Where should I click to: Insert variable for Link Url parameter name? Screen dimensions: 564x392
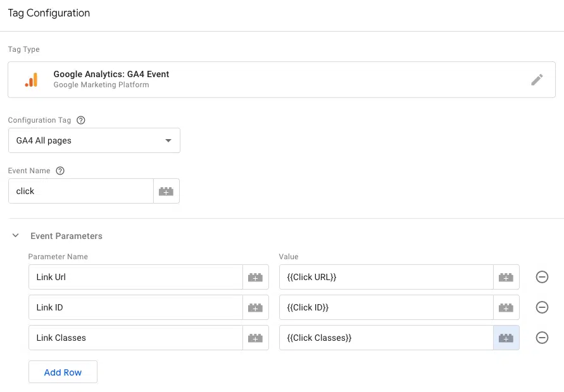(x=255, y=277)
